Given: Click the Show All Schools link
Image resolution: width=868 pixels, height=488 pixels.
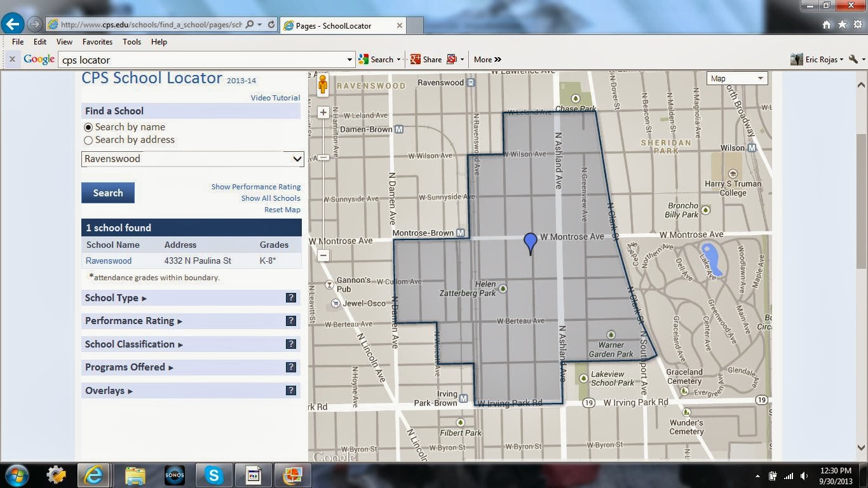Looking at the screenshot, I should pos(271,198).
